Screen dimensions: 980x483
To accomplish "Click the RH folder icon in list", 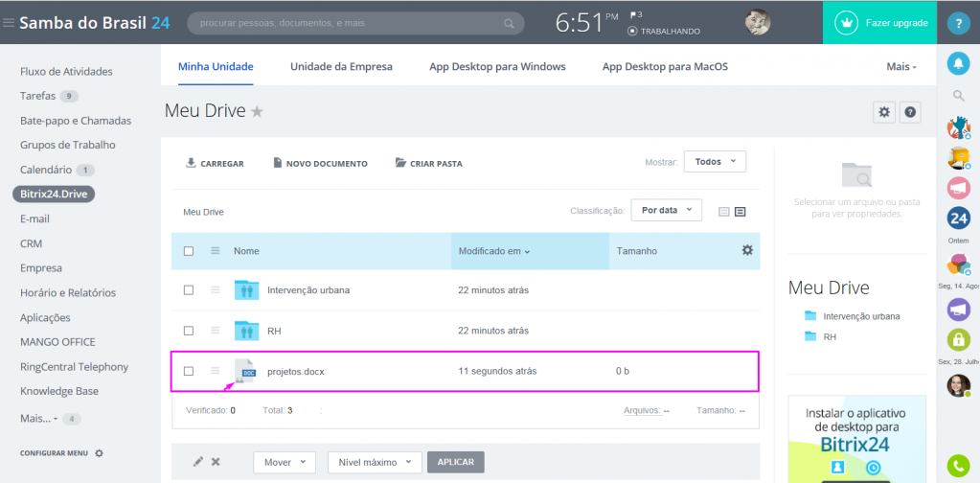I will pos(247,331).
